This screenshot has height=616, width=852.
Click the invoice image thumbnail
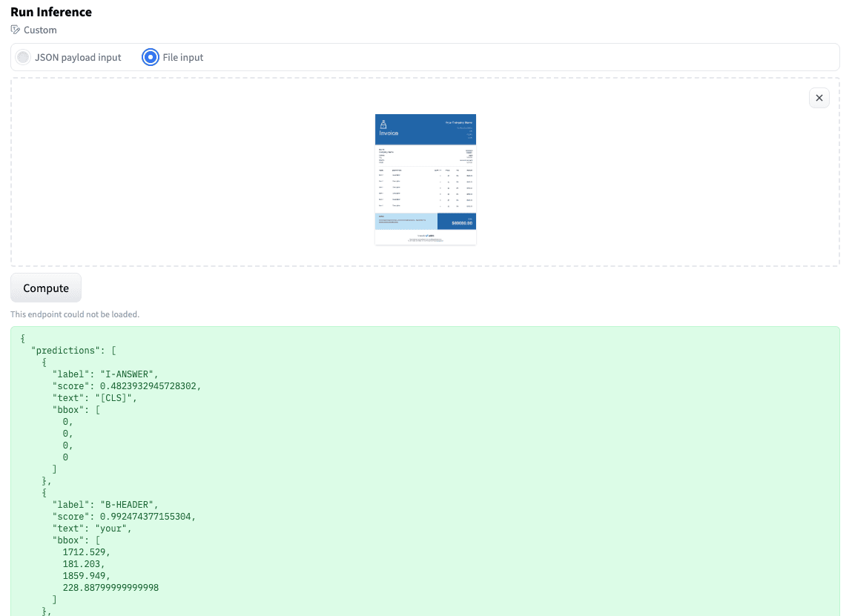pyautogui.click(x=425, y=179)
